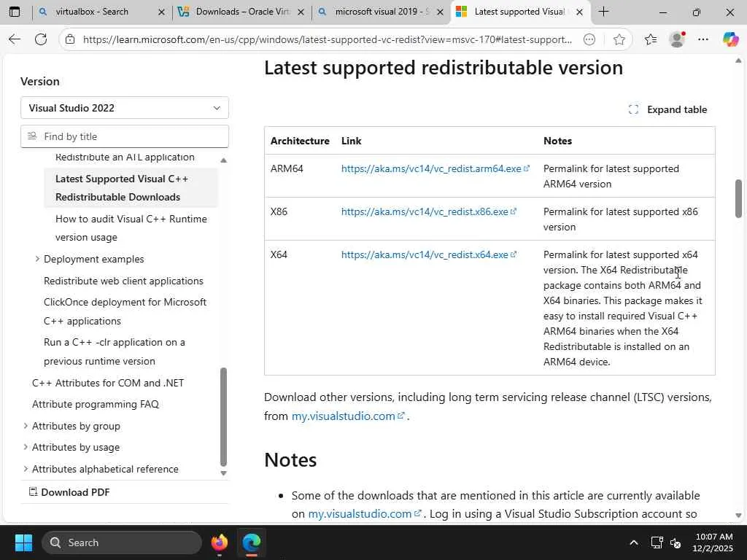
Task: Switch to Downloads – Oracle VirtualBox tab
Action: (241, 12)
